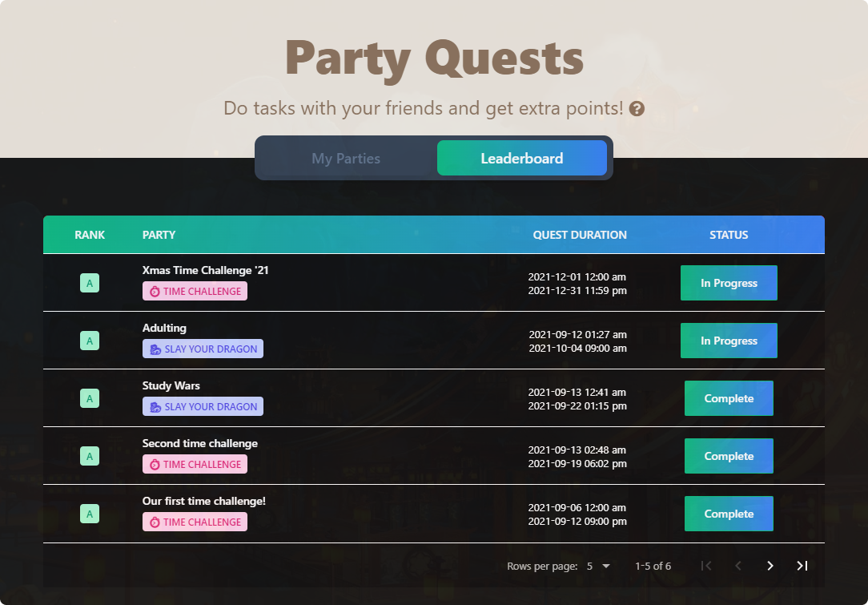Click Complete button for Study Wars
The width and height of the screenshot is (868, 605).
click(729, 398)
